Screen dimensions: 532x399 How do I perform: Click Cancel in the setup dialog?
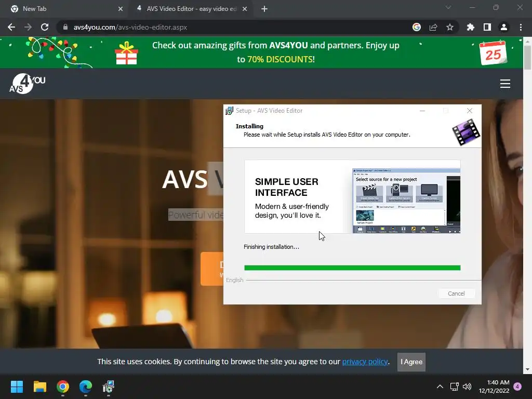[456, 294]
